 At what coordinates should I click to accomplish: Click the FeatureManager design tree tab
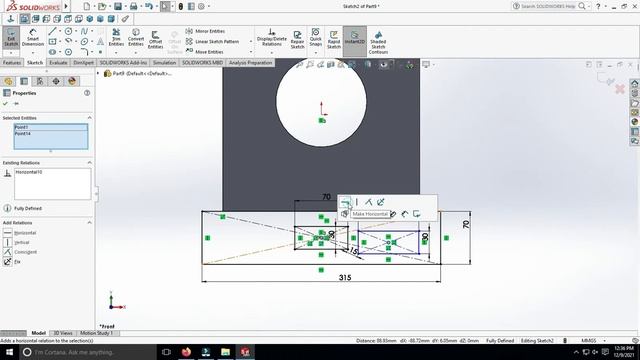pyautogui.click(x=9, y=81)
